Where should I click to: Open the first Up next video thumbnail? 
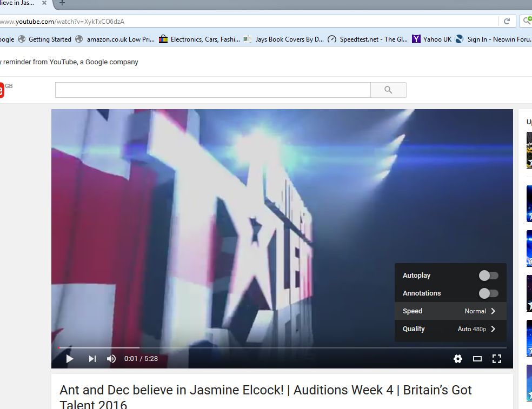point(529,150)
